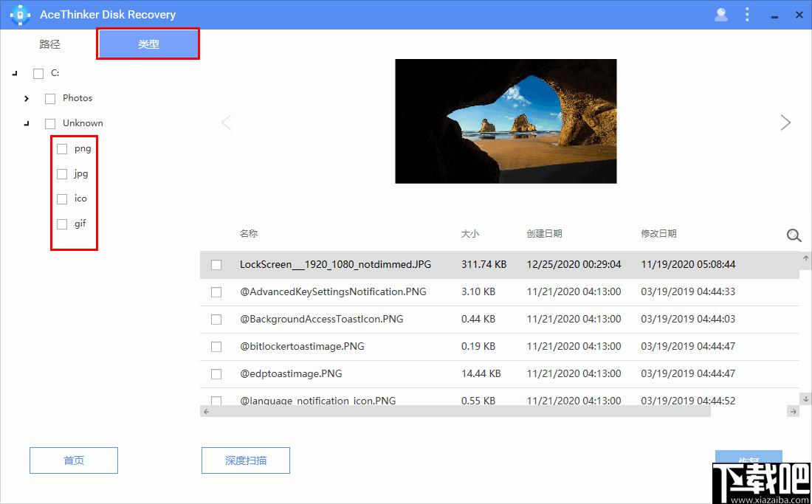The image size is (812, 504).
Task: Start 深度扫描 deep scan
Action: pyautogui.click(x=246, y=460)
